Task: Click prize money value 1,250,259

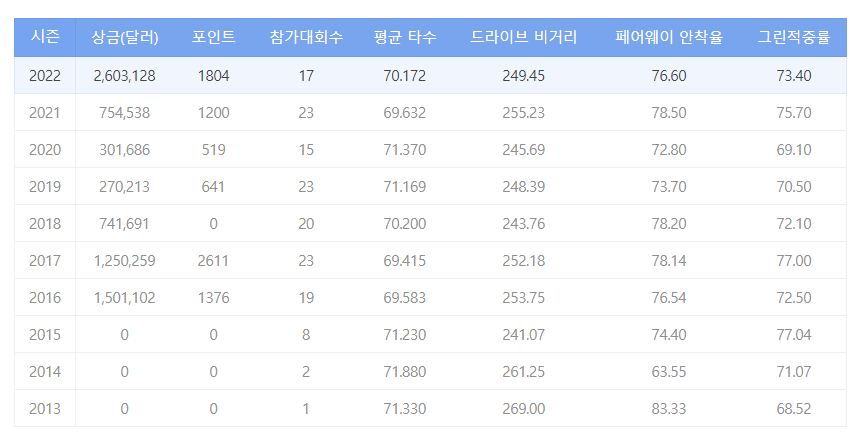Action: click(124, 260)
